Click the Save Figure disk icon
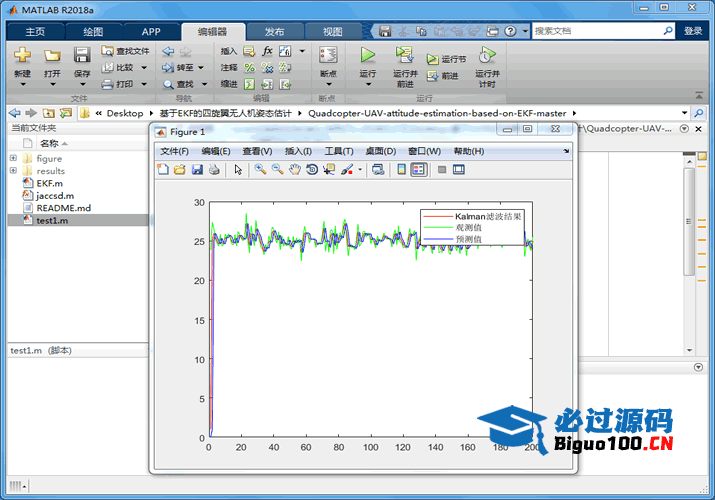The image size is (715, 500). (197, 170)
